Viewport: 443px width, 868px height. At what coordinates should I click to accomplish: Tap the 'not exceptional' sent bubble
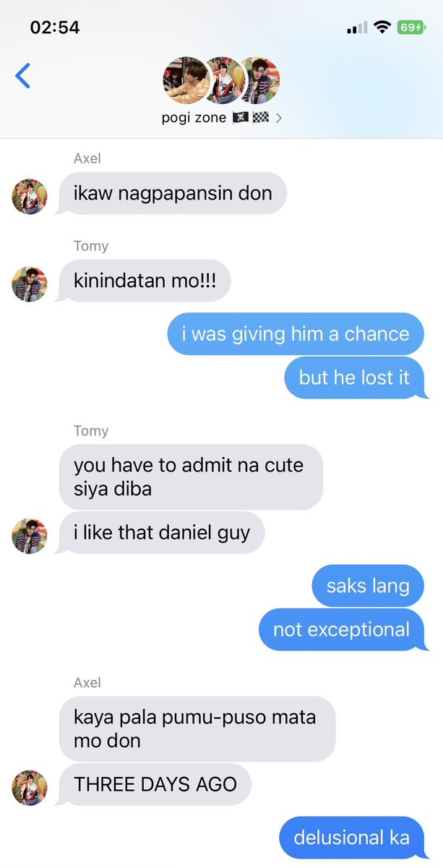[x=341, y=629]
